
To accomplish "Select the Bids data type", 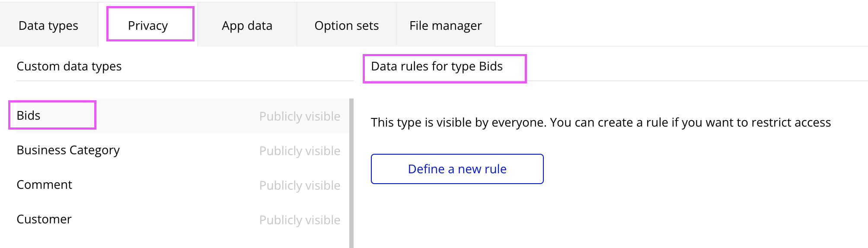I will click(29, 115).
